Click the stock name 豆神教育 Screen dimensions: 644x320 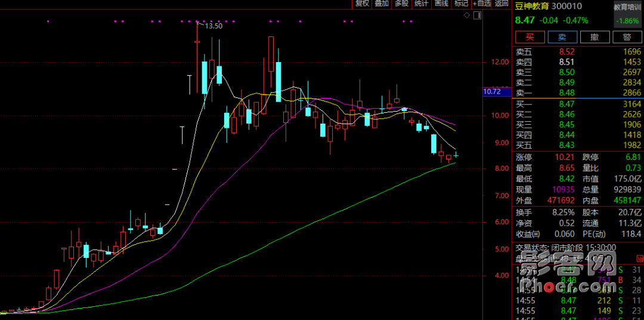click(532, 6)
